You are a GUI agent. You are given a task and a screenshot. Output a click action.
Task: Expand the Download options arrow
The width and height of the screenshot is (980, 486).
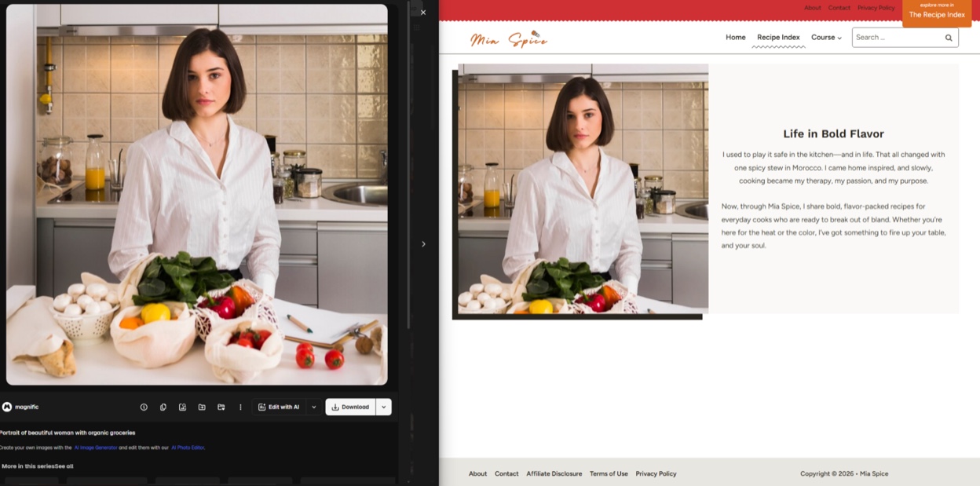384,407
